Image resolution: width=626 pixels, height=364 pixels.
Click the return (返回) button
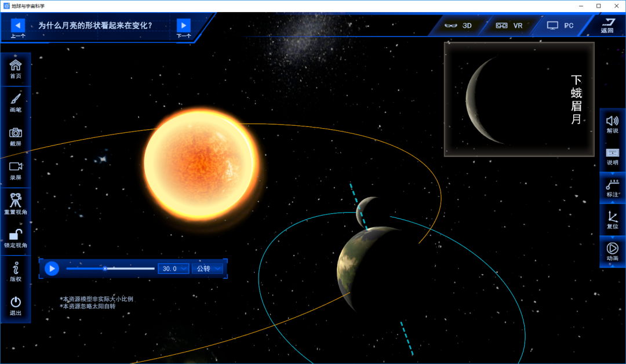point(607,26)
